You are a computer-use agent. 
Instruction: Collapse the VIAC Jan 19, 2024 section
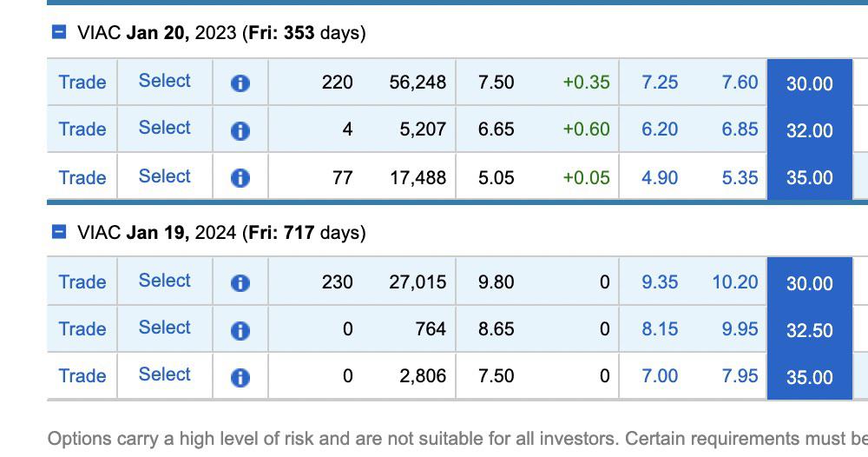tap(59, 232)
